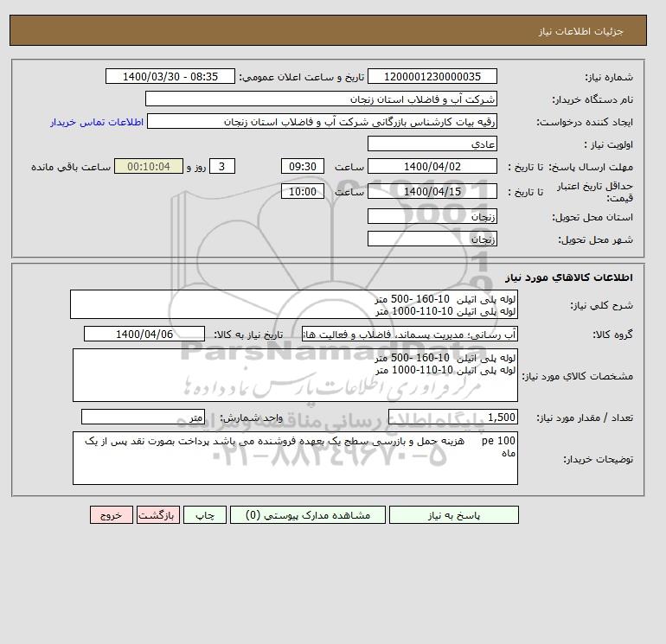
Task: Click the استان محل تحویل label
Action: (x=592, y=217)
